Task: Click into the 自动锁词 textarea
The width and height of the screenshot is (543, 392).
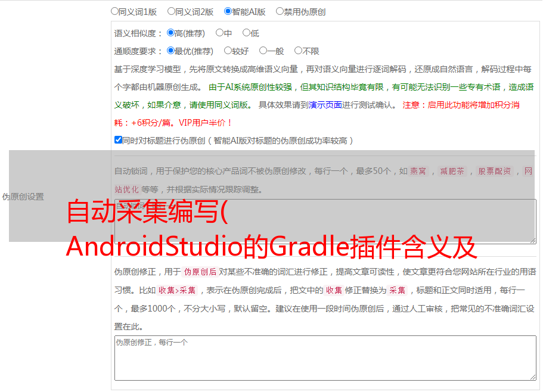Action: click(x=325, y=222)
